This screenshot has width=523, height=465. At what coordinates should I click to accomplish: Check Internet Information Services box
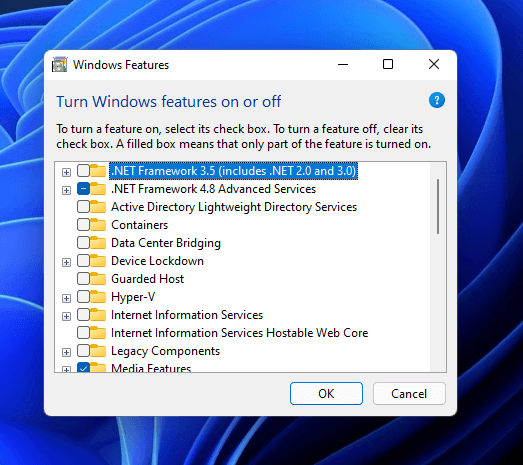[83, 315]
